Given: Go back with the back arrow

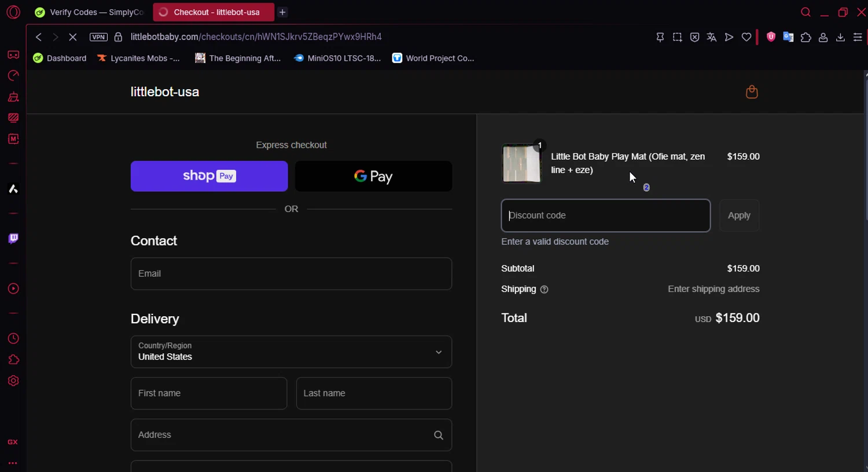Looking at the screenshot, I should pyautogui.click(x=39, y=37).
